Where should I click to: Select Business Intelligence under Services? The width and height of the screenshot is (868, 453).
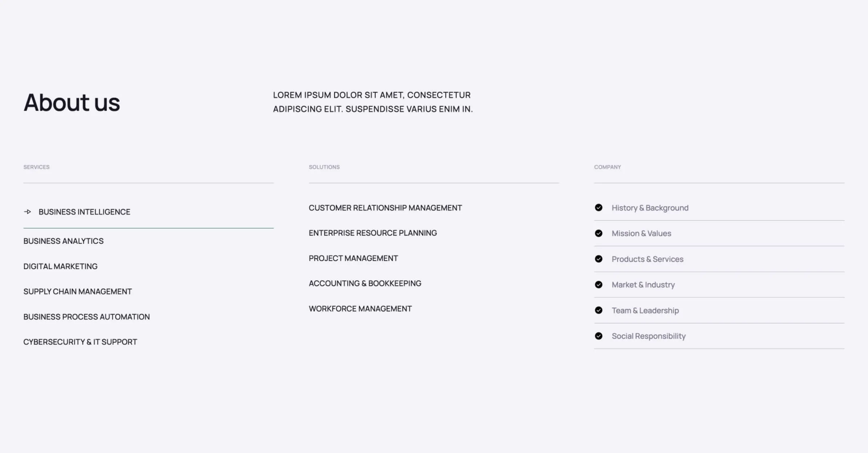pyautogui.click(x=85, y=212)
